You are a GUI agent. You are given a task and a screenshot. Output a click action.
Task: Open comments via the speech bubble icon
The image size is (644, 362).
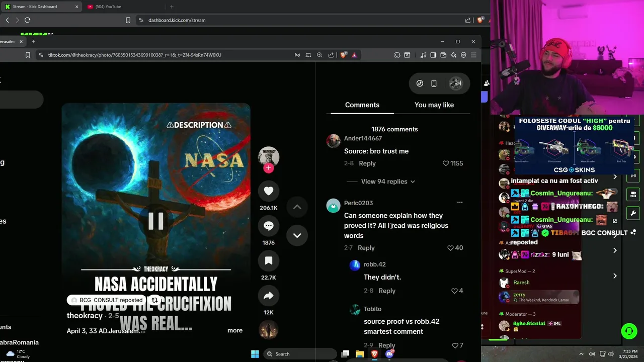pos(269,226)
